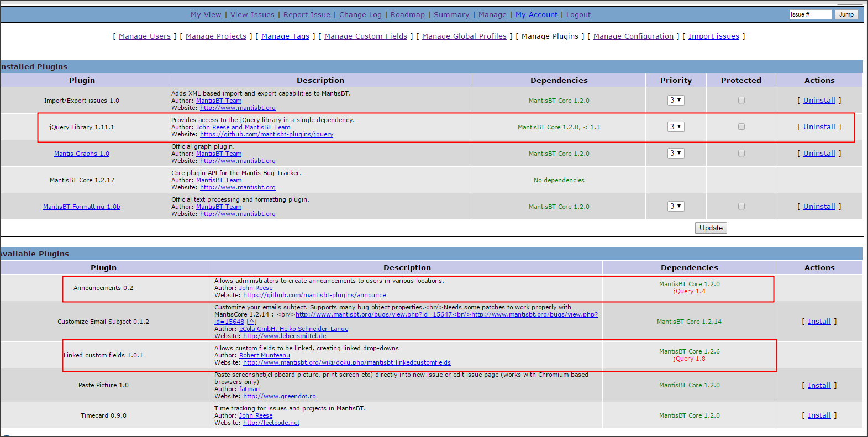Open priority dropdown for Mantis Graphs
The image size is (868, 437).
(x=676, y=154)
